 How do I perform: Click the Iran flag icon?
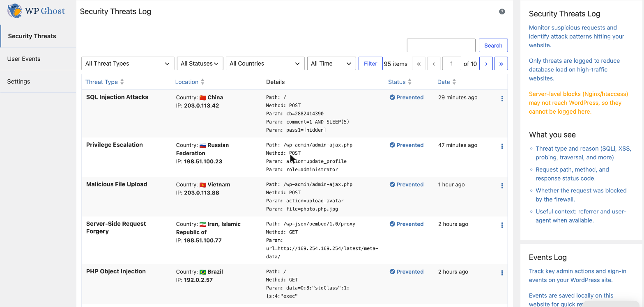tap(202, 224)
